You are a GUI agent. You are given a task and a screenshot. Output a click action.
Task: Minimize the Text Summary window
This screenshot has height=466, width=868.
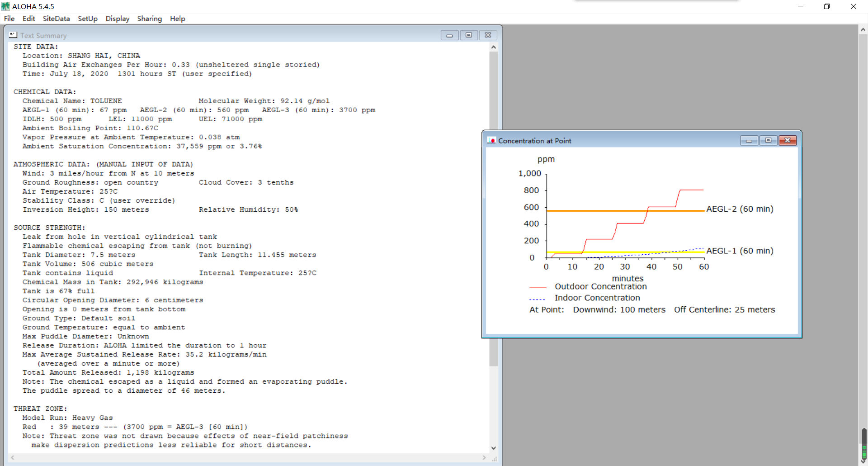click(x=449, y=35)
